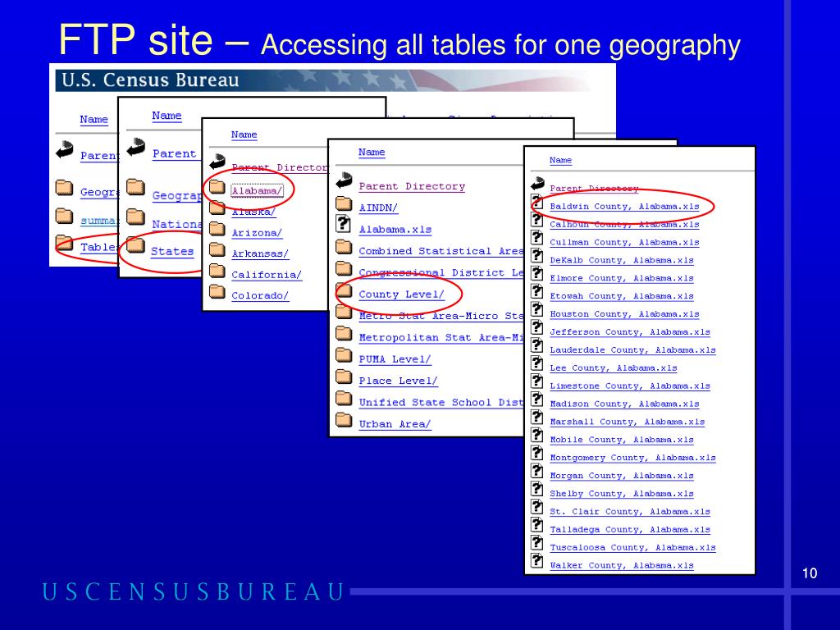This screenshot has width=840, height=630.
Task: Click folder icon beside Combined Statistical Area
Action: pyautogui.click(x=344, y=247)
